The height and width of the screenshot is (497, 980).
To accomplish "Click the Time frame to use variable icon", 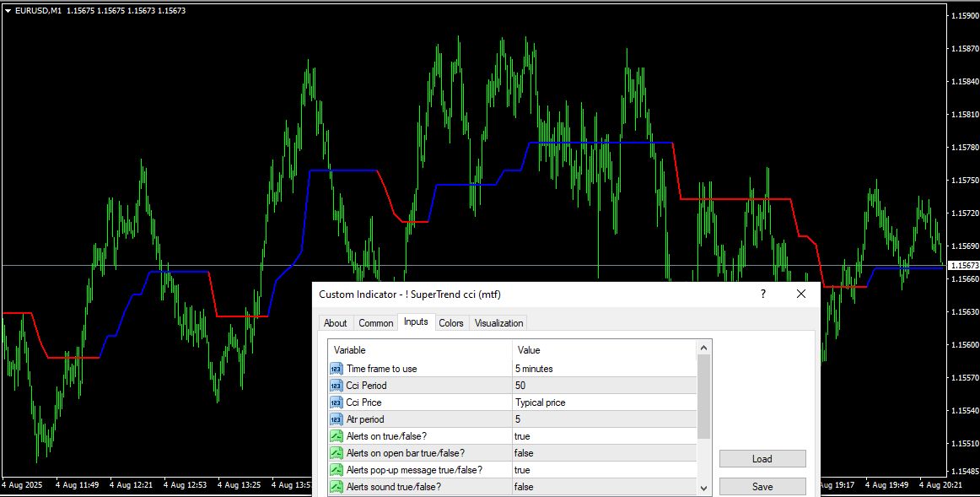I will click(336, 369).
